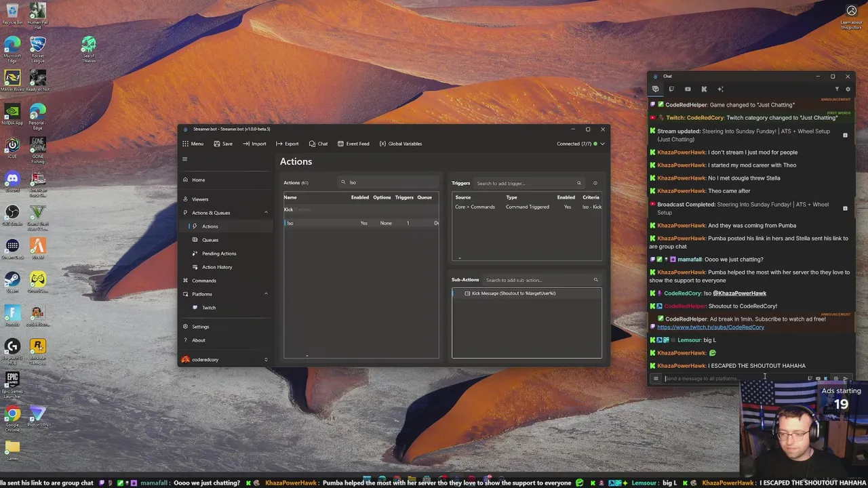868x488 pixels.
Task: Open Microsoft Edge desktop icon
Action: pos(12,47)
